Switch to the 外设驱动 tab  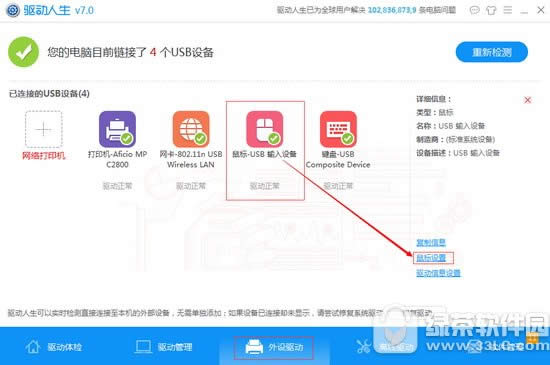pos(274,347)
